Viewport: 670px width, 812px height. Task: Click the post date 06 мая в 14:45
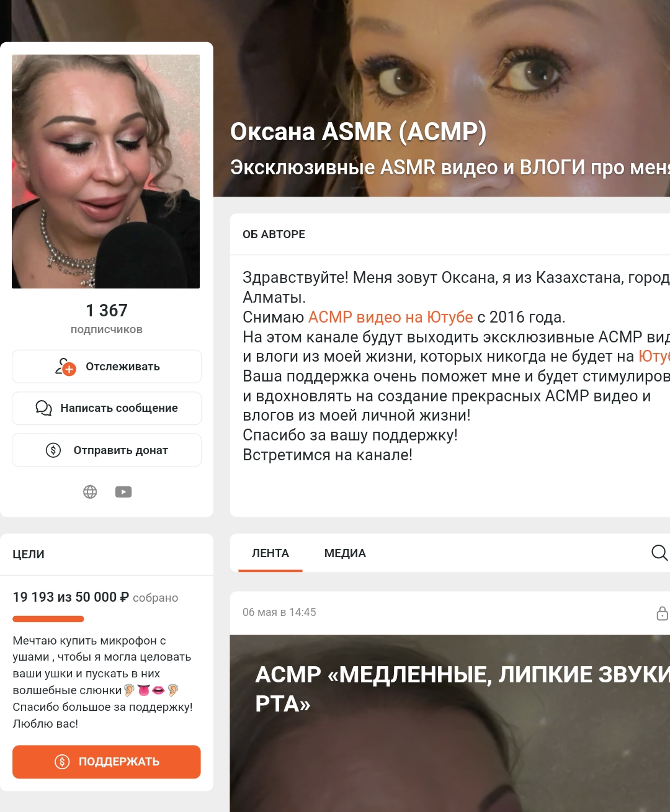(x=279, y=612)
